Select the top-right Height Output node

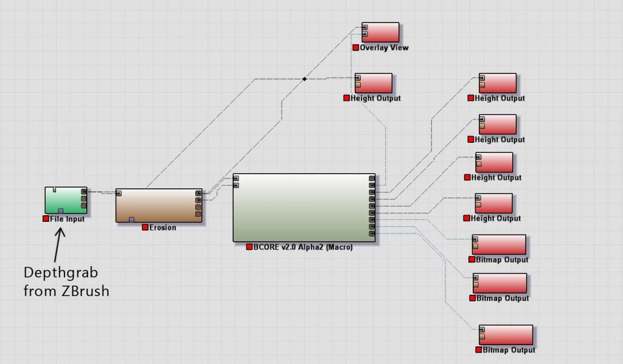pos(497,83)
